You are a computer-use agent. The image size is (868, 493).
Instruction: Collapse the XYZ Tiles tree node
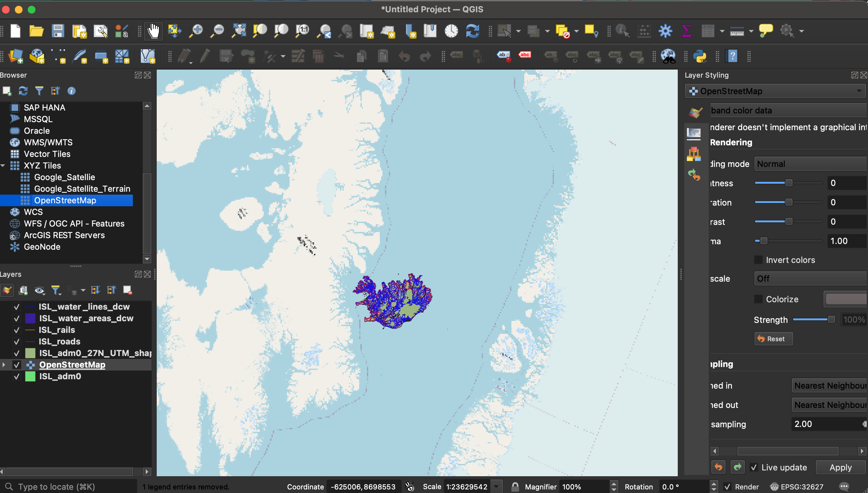point(3,166)
